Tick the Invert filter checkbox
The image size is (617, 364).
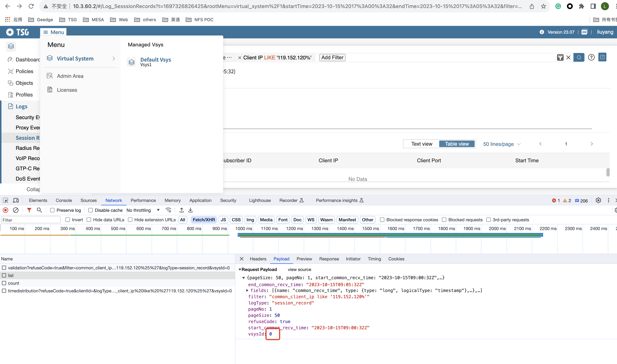68,220
